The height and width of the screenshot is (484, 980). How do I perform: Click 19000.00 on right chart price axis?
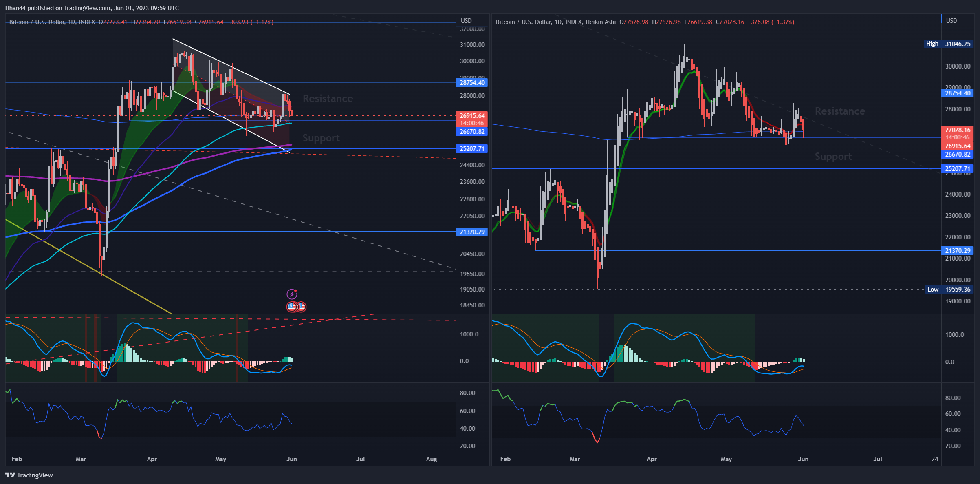pyautogui.click(x=958, y=301)
